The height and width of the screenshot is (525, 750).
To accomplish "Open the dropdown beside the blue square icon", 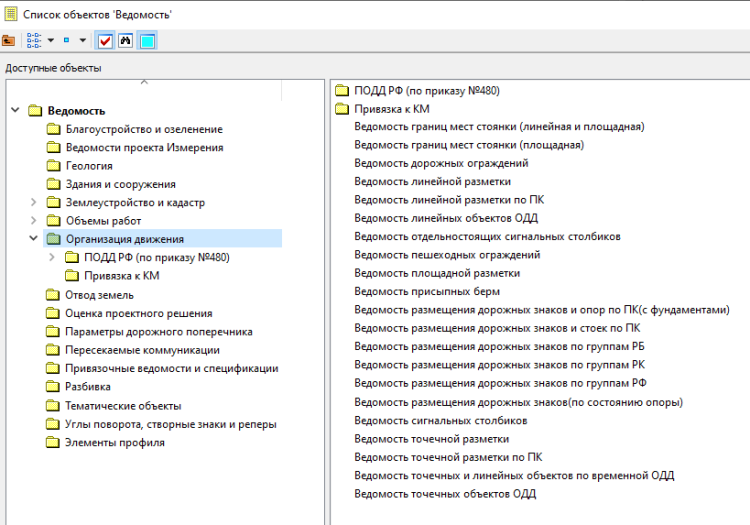I will [x=83, y=41].
